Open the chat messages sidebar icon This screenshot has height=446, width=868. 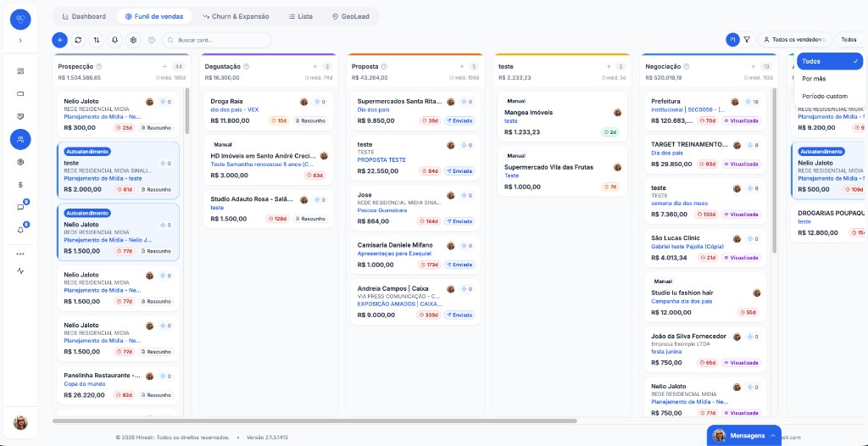20,207
